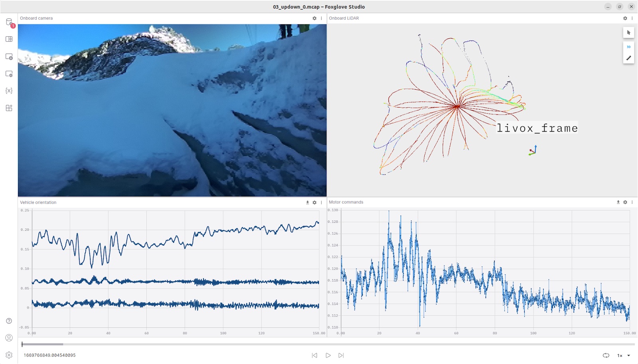
Task: Open Motor commands panel options menu
Action: (632, 202)
